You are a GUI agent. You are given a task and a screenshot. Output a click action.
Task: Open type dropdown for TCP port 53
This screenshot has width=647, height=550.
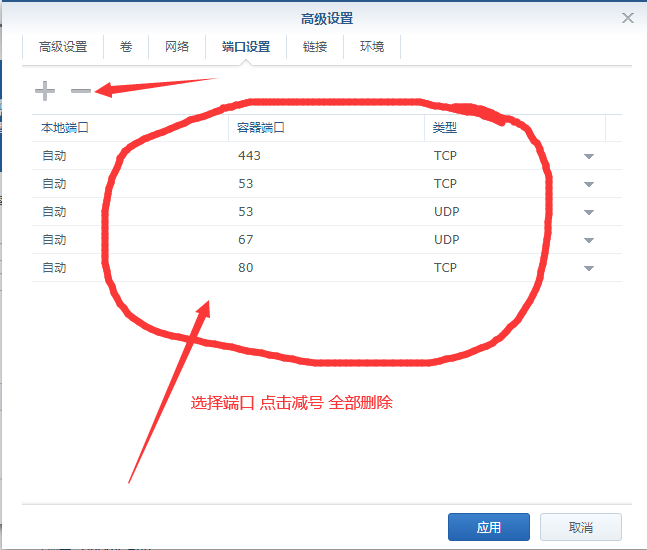tap(589, 185)
